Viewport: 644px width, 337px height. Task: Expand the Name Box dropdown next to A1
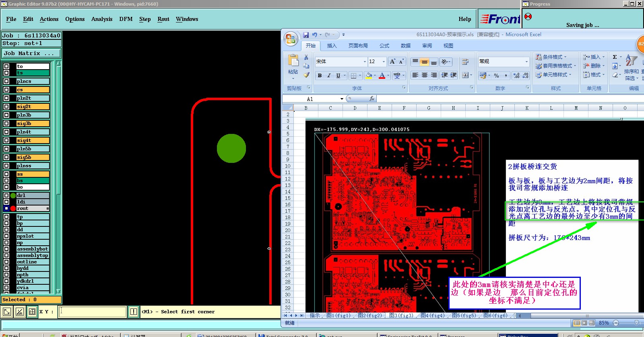coord(342,99)
